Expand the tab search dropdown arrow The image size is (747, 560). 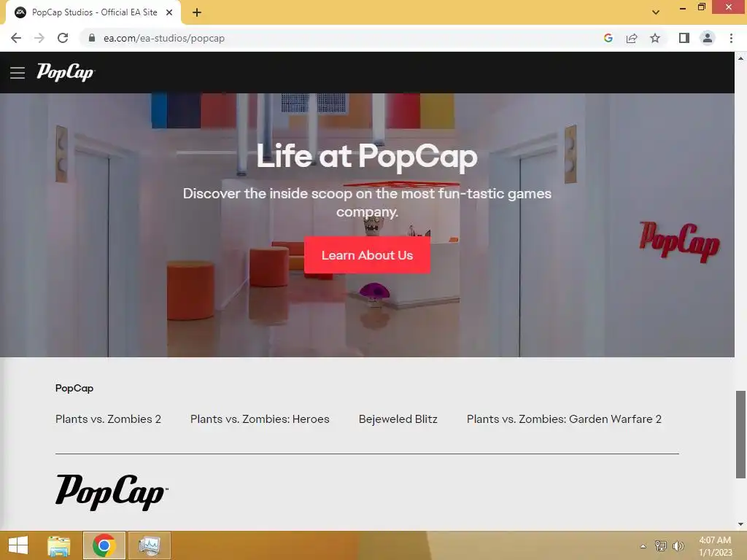pos(656,12)
